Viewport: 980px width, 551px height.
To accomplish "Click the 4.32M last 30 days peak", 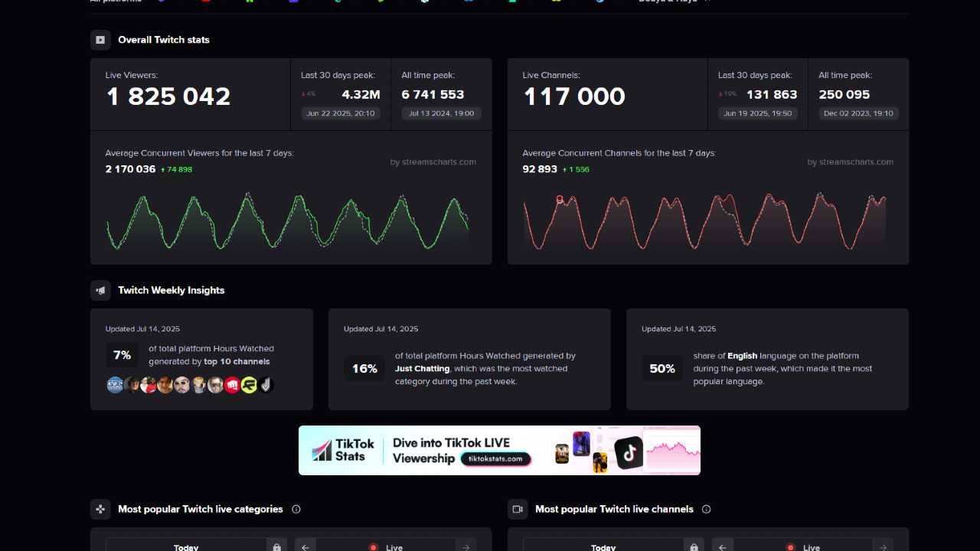I will (x=361, y=94).
